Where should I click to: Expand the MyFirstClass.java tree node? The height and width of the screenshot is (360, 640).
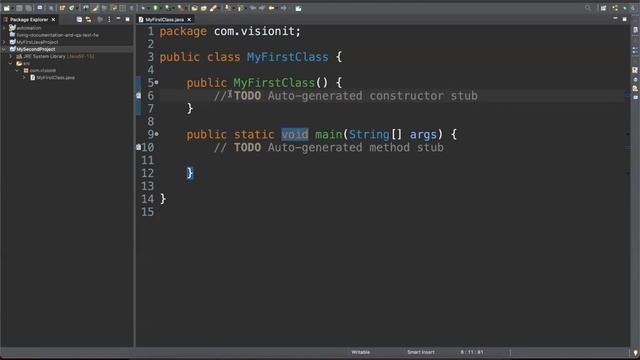tap(24, 77)
